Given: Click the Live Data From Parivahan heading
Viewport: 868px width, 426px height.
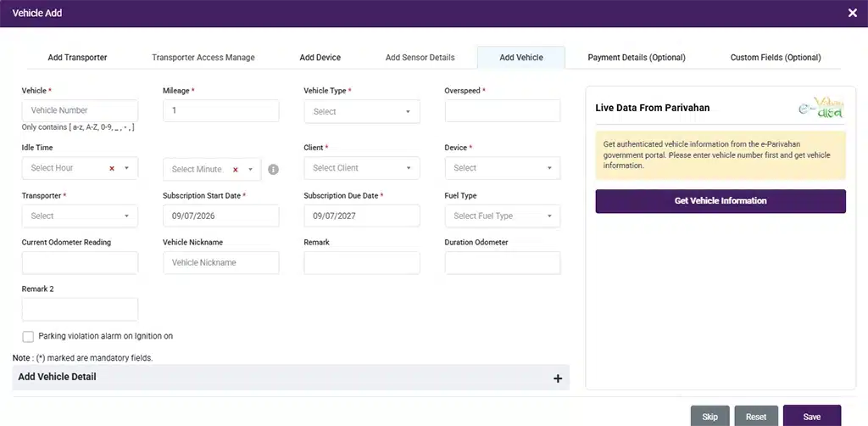Looking at the screenshot, I should (653, 108).
